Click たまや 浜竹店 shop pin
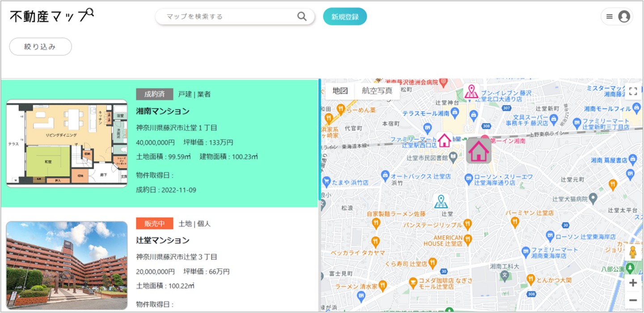Screen dimensions: 644x313 326,182
